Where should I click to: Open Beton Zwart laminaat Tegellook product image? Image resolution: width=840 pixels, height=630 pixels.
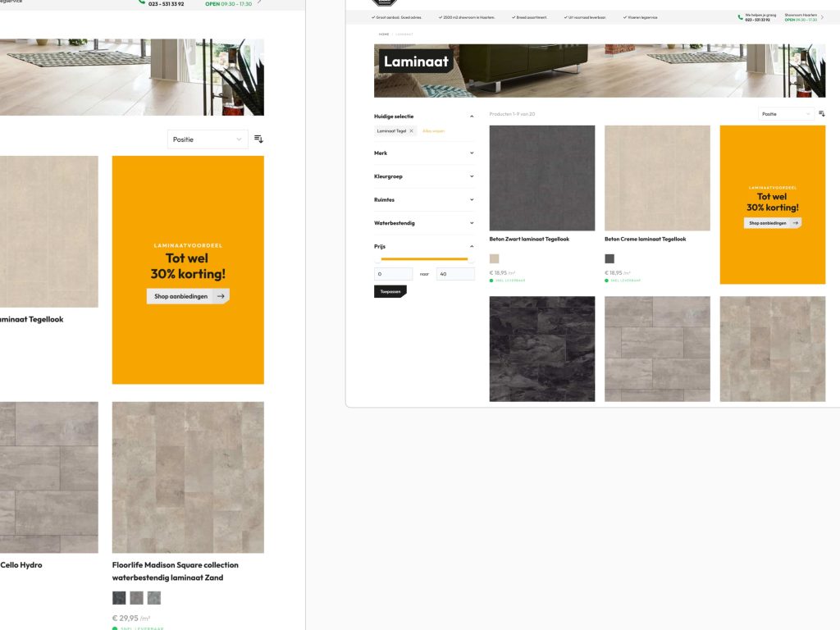coord(541,178)
